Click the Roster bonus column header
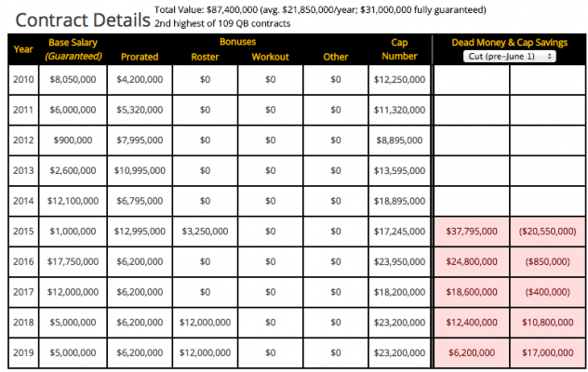 205,57
